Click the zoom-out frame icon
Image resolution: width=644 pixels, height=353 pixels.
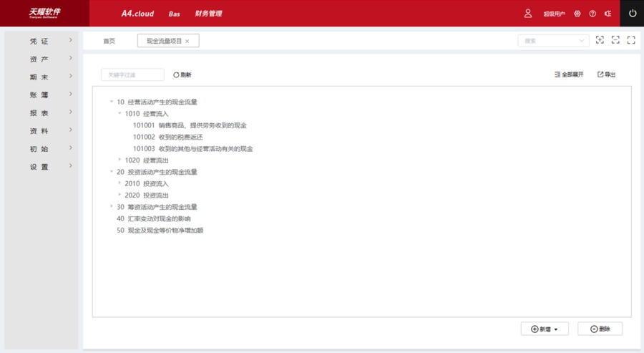tap(615, 41)
